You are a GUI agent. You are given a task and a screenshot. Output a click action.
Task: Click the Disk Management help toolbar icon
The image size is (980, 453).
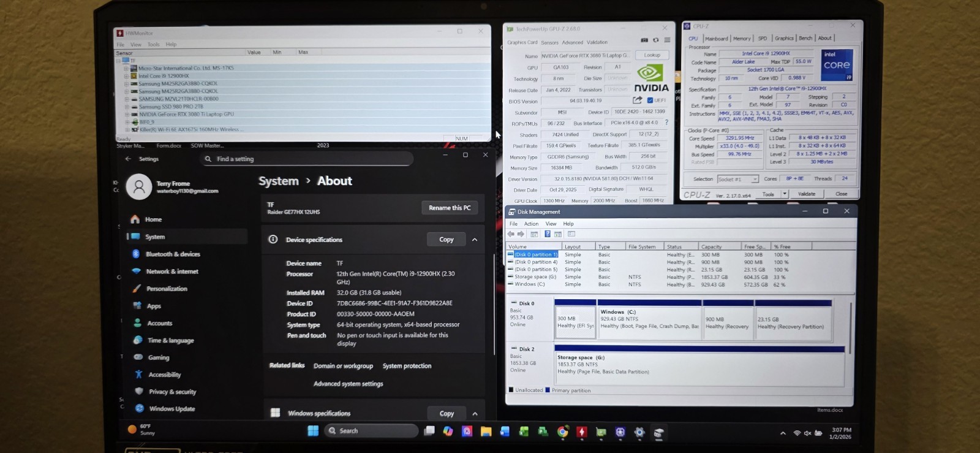(548, 234)
